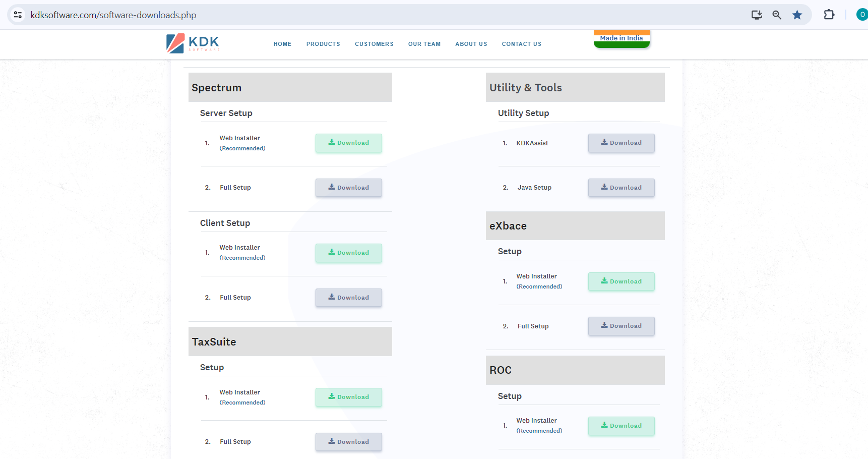
Task: Download Spectrum Client Setup Web Installer
Action: click(349, 253)
